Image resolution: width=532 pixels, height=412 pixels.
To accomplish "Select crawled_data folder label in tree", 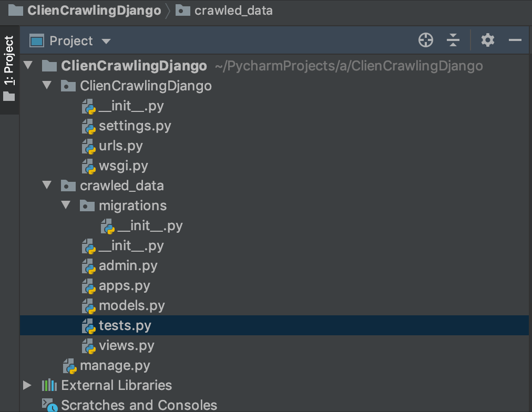I will tap(122, 186).
